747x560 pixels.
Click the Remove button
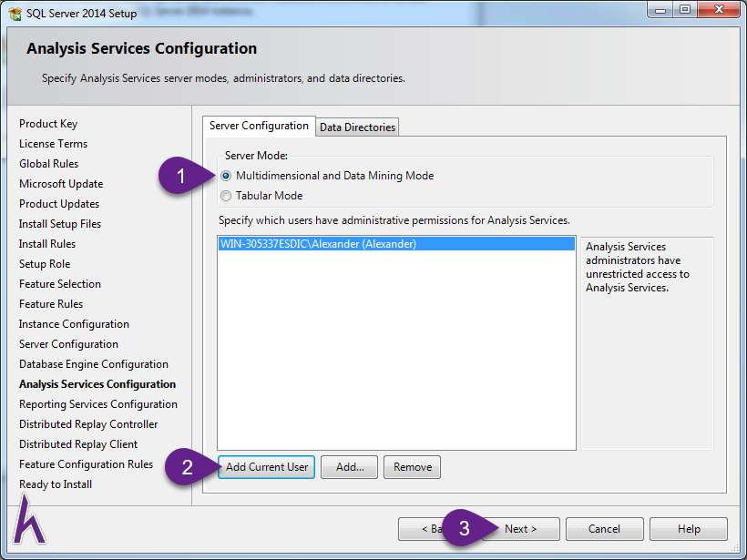(412, 467)
